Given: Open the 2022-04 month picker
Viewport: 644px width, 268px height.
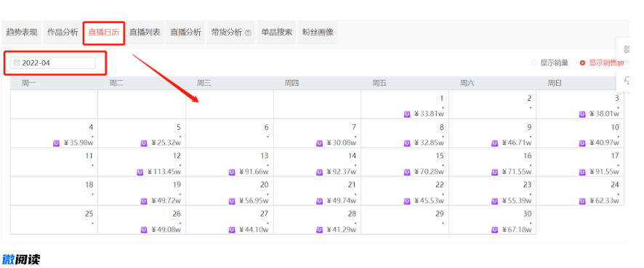Looking at the screenshot, I should coord(53,62).
